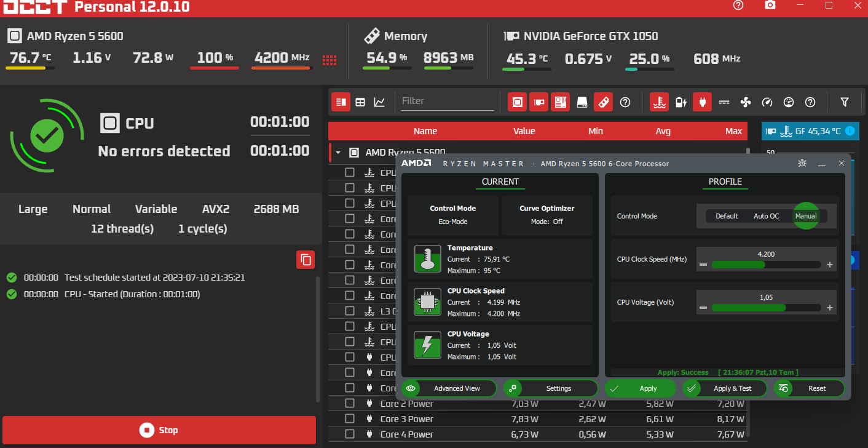Open Advanced View in Ryzen Master
Screen dimensions: 868x448
[x=449, y=388]
